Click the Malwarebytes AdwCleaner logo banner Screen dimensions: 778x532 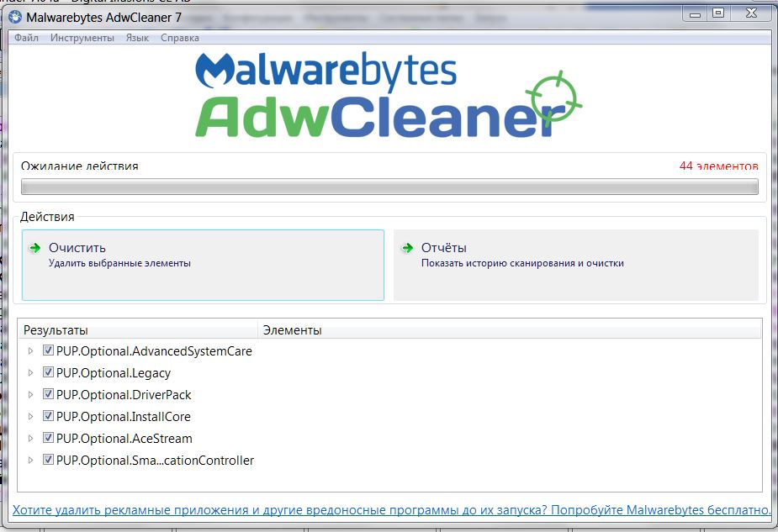[388, 95]
